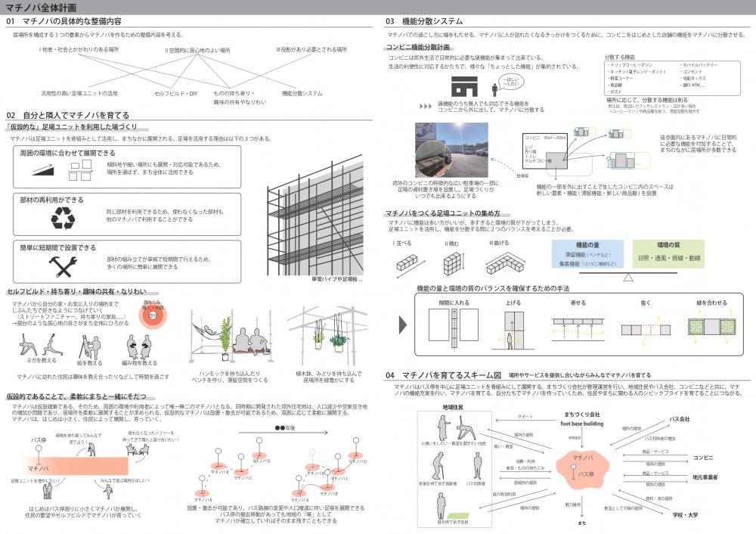Click the hanging plants illustration

[x=327, y=335]
